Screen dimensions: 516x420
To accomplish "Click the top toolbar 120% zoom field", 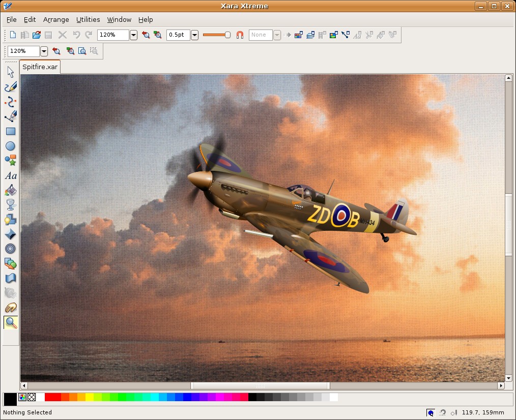I will tap(113, 35).
